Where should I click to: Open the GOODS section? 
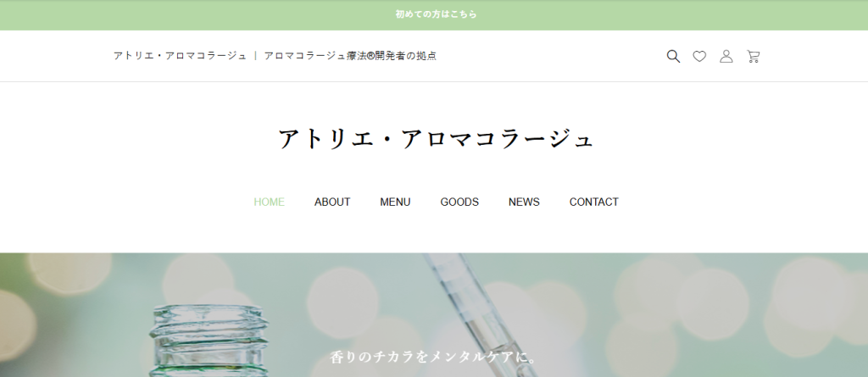[x=459, y=202]
